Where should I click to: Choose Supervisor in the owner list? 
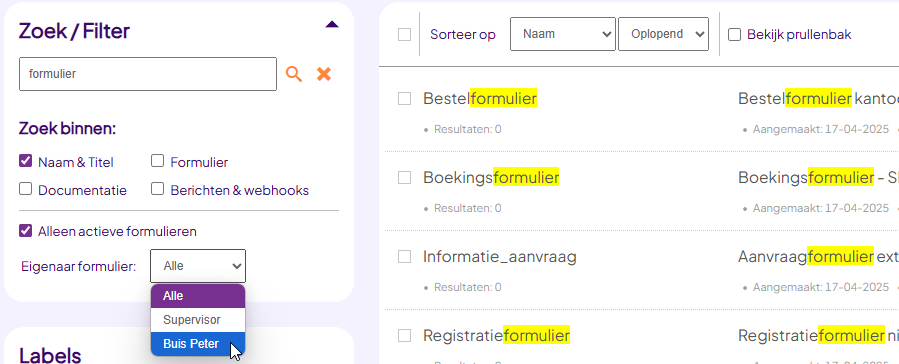198,320
